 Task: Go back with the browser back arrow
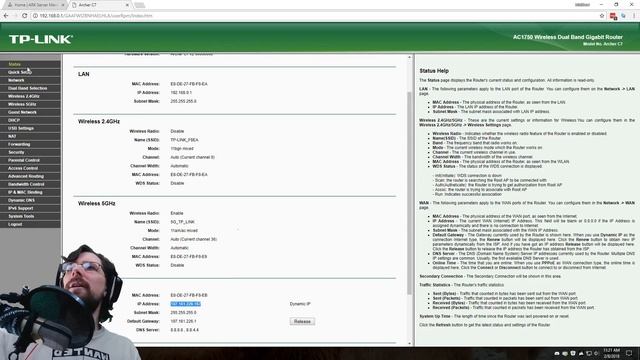(6, 16)
